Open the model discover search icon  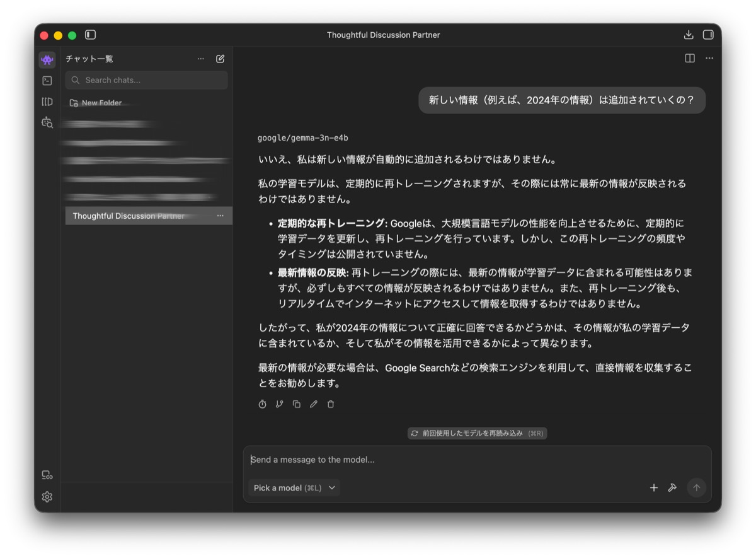(47, 122)
